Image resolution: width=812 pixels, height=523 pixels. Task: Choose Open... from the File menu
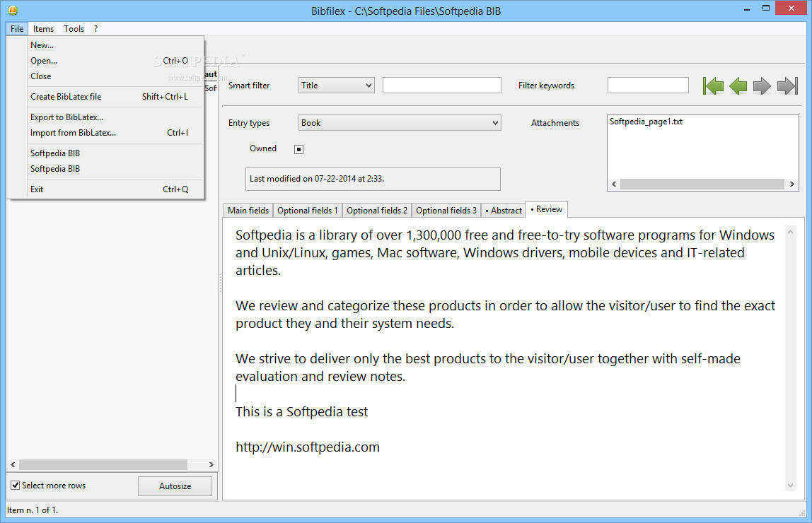tap(105, 61)
